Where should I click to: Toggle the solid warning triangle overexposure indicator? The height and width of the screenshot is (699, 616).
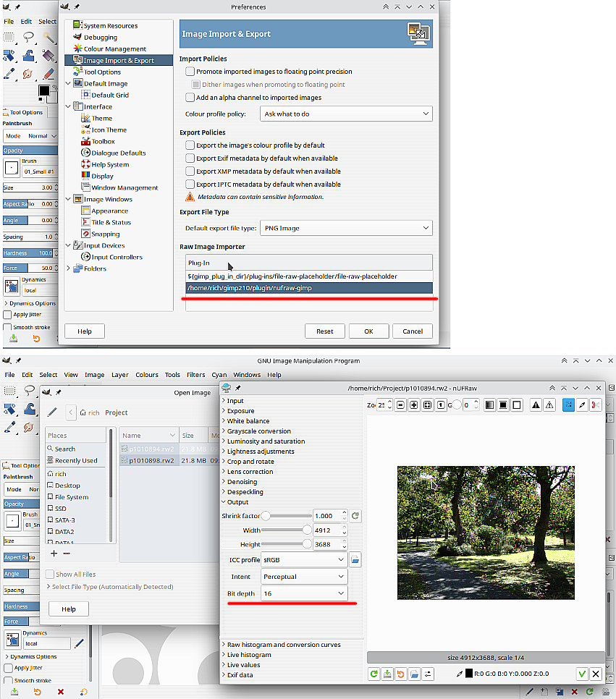click(x=536, y=404)
